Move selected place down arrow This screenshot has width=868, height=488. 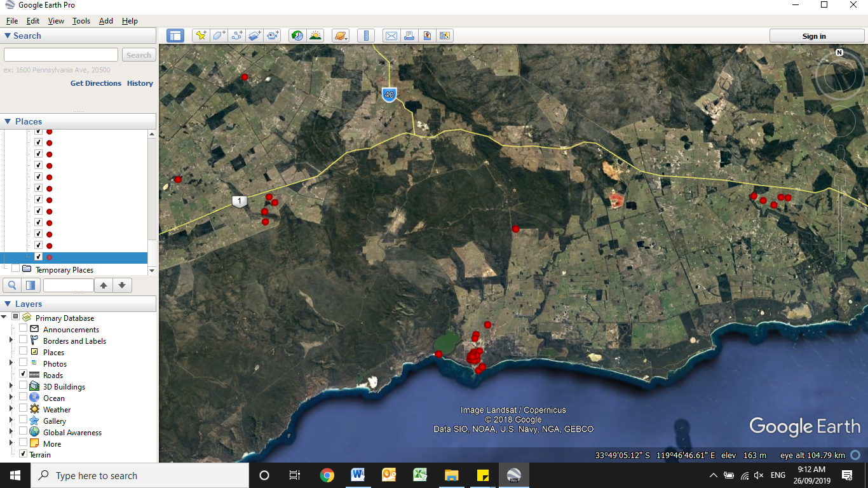click(x=122, y=285)
